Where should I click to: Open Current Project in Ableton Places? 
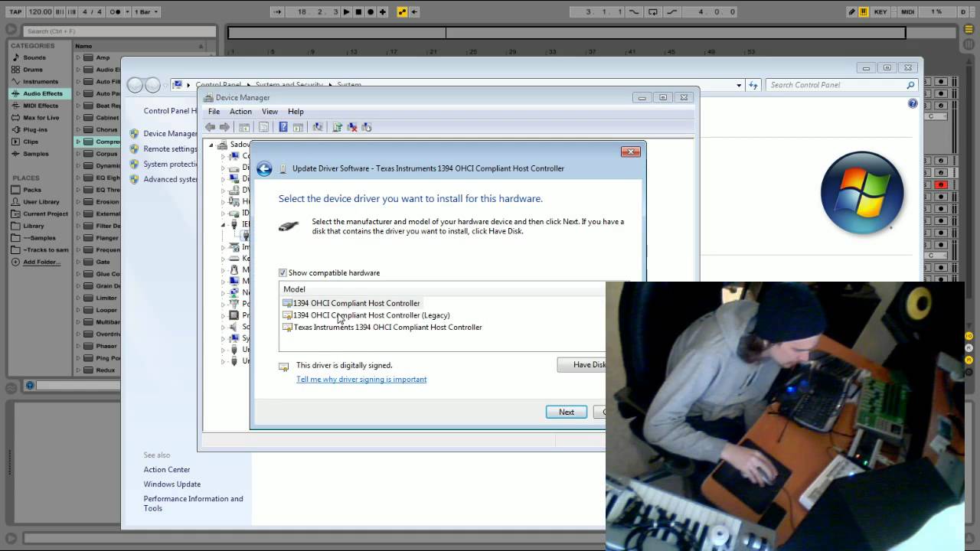(x=45, y=214)
